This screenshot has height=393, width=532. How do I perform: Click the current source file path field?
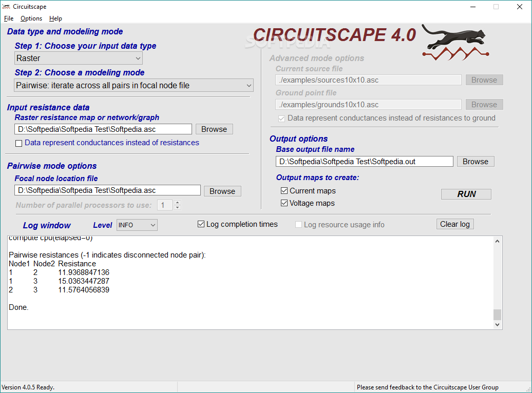click(369, 80)
